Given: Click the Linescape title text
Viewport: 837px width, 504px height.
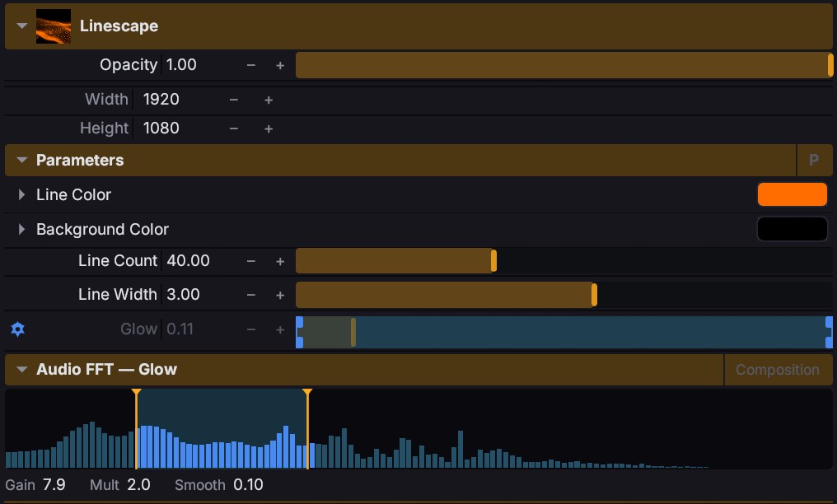Looking at the screenshot, I should click(x=119, y=26).
